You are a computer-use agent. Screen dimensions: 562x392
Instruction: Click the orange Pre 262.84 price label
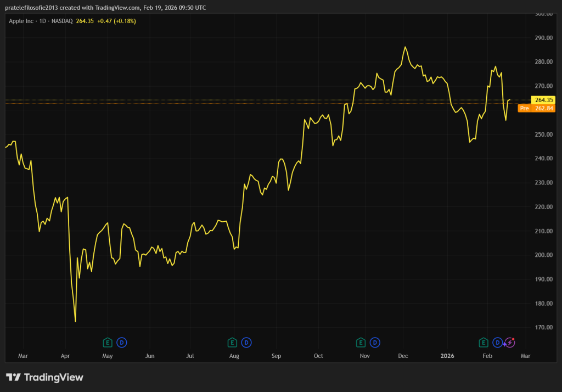pyautogui.click(x=537, y=109)
